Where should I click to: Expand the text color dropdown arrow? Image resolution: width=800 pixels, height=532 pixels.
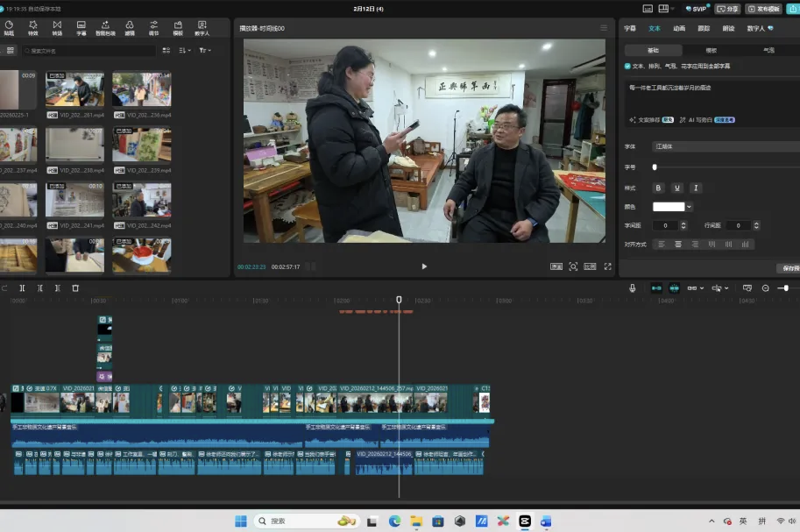coord(690,207)
